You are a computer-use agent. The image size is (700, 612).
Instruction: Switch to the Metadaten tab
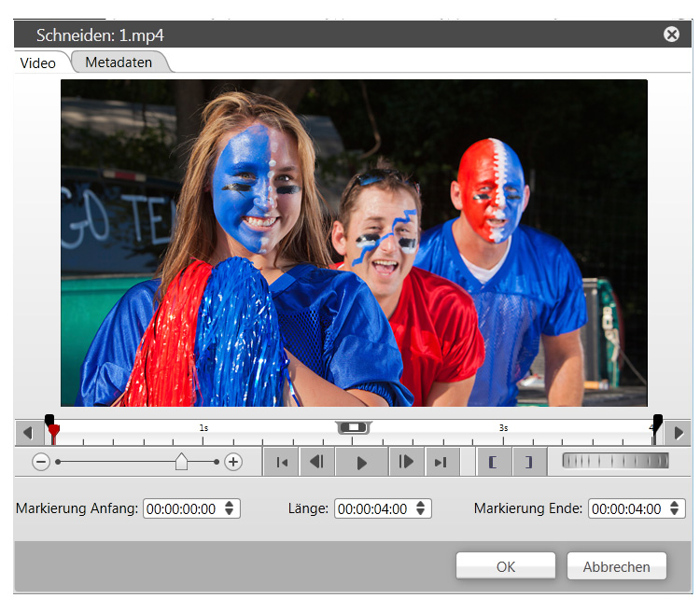pos(119,63)
